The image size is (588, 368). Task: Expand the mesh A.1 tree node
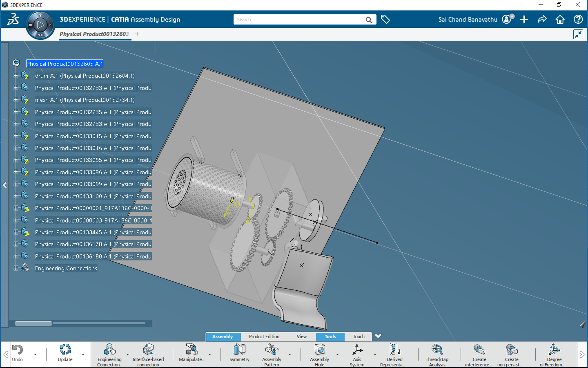pos(16,100)
